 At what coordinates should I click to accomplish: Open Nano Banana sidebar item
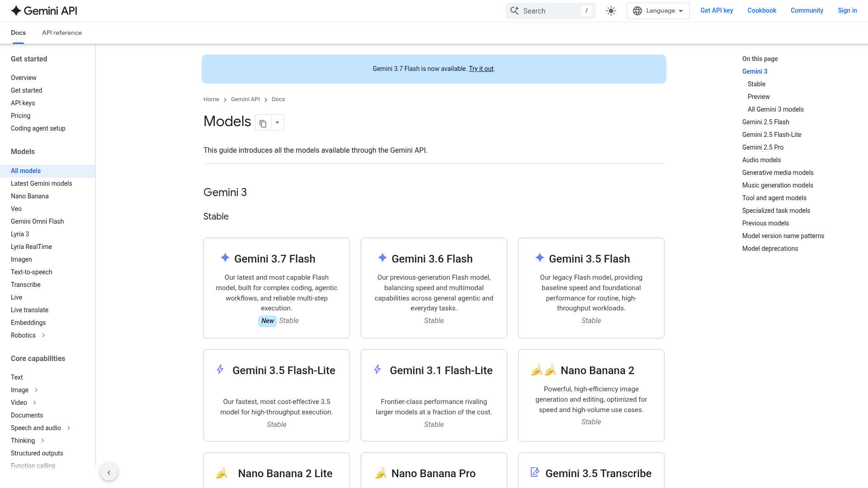[x=30, y=196]
